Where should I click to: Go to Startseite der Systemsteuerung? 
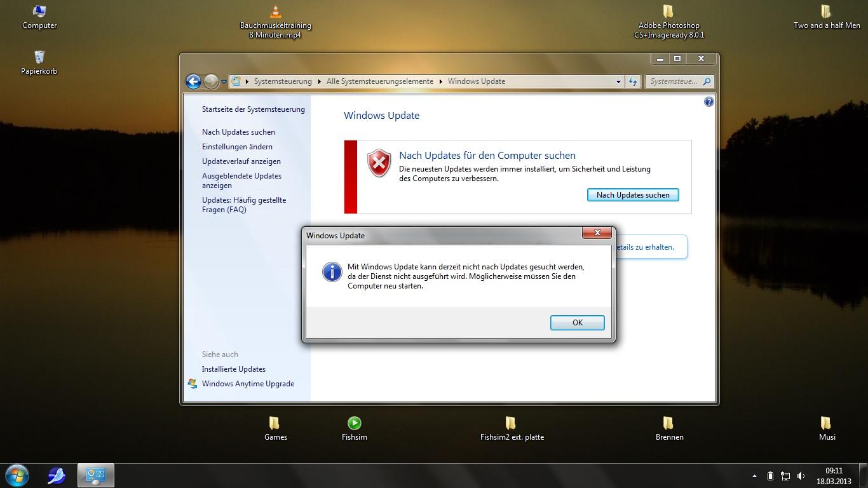coord(254,109)
